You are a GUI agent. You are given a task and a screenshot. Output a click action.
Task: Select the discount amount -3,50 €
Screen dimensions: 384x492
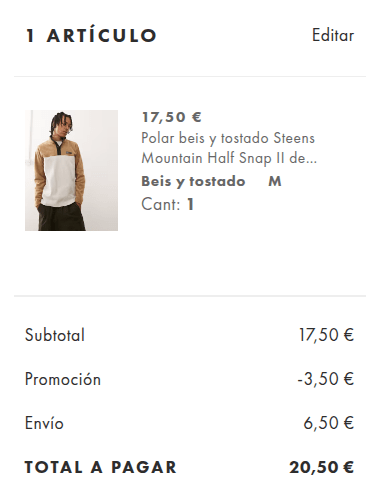click(326, 379)
